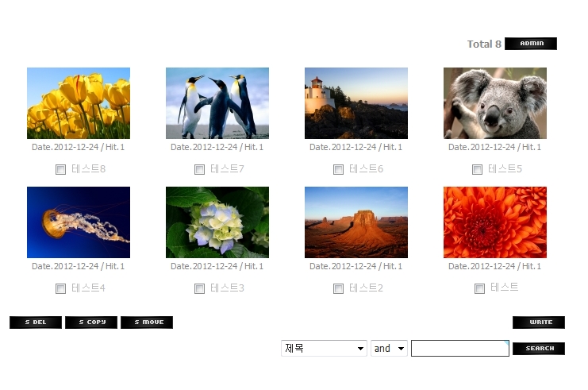Click the WRITE button

point(539,322)
